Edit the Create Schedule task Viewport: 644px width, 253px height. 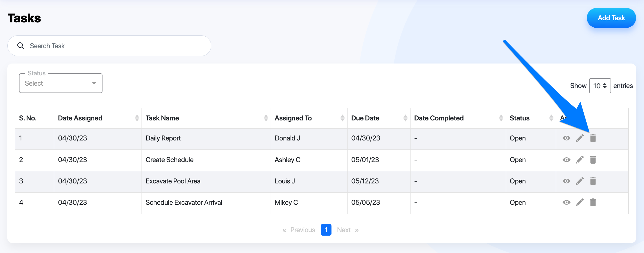pos(580,160)
